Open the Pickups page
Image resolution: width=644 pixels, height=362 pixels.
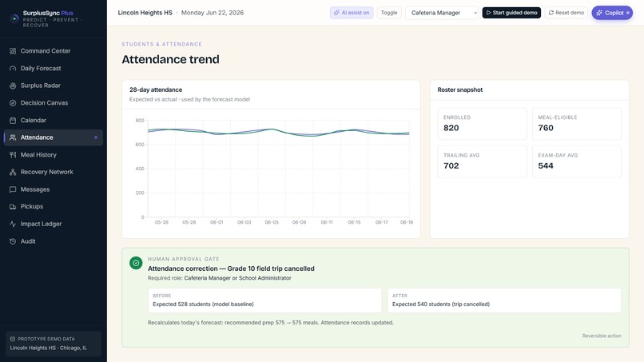click(x=54, y=207)
